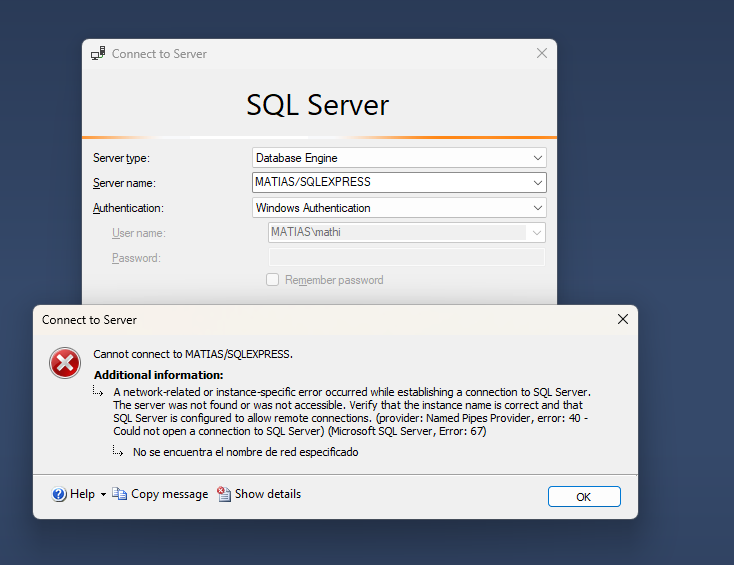Click the network-related error message text
Screen dimensions: 734x565
click(352, 411)
